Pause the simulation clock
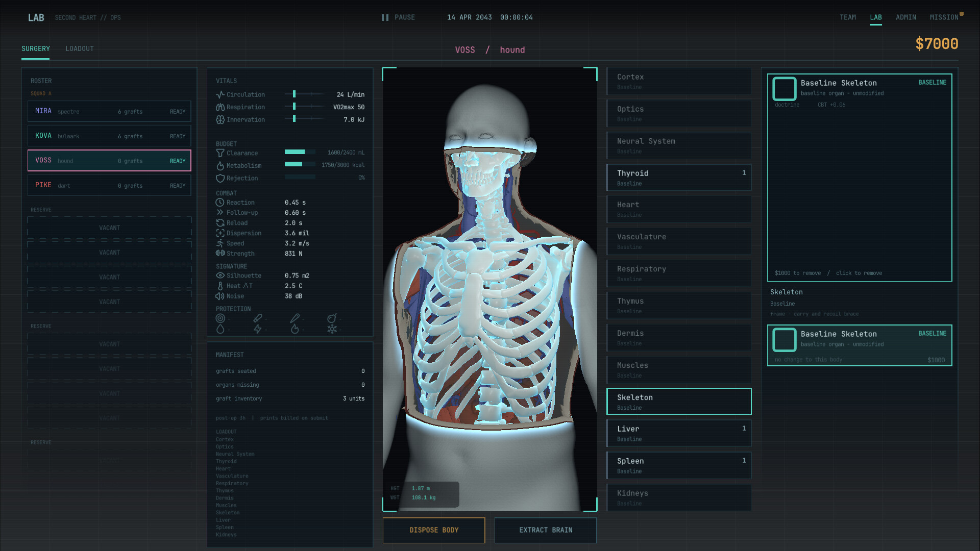The width and height of the screenshot is (980, 551). point(398,17)
